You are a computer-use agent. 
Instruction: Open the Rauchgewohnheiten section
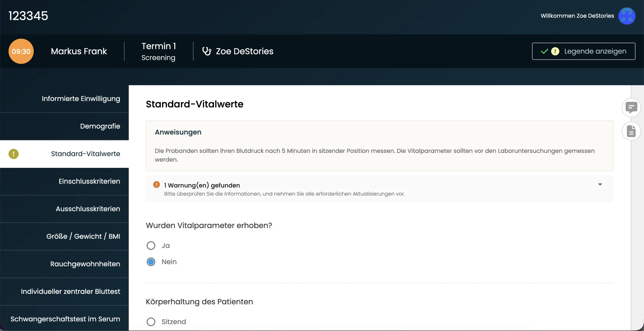point(85,264)
